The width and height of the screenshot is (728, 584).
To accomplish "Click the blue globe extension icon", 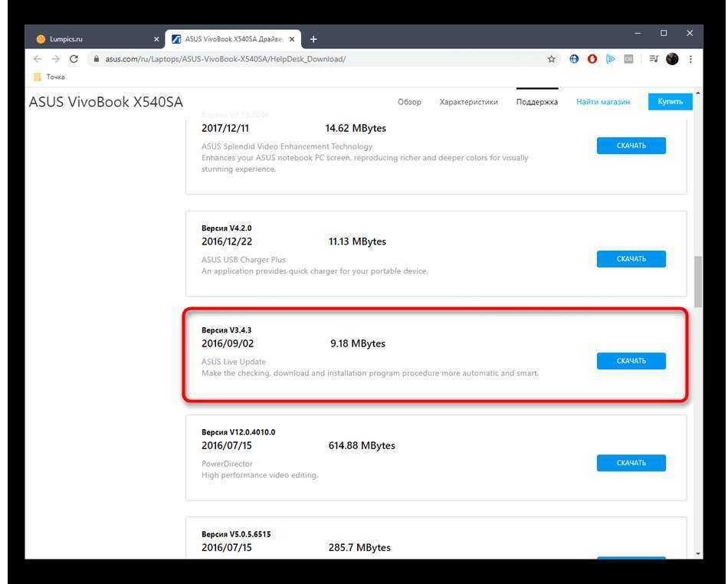I will (574, 59).
